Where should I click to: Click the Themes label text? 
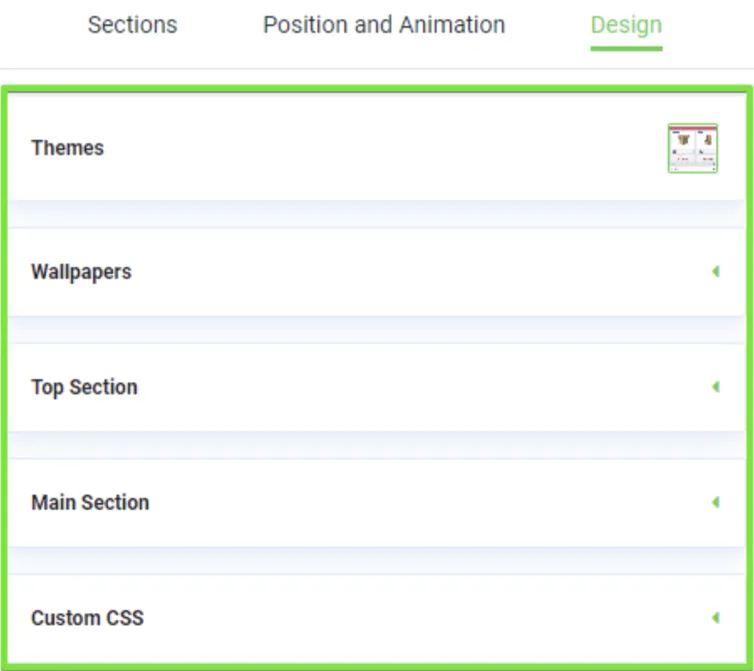pos(67,148)
